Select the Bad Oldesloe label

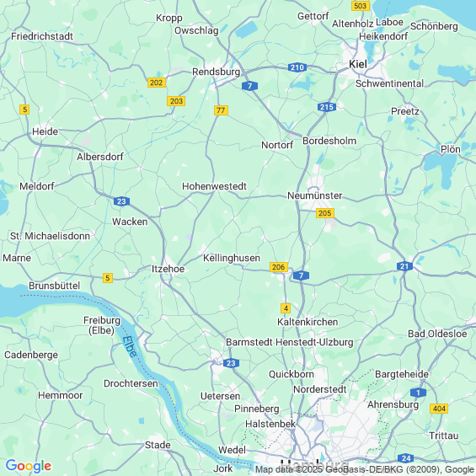click(x=437, y=334)
